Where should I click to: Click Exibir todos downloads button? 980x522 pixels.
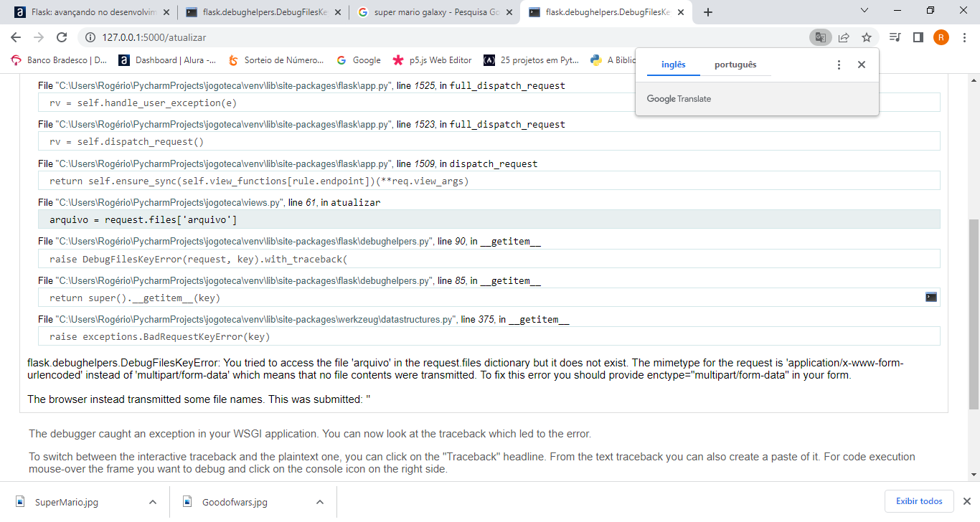[x=920, y=501]
